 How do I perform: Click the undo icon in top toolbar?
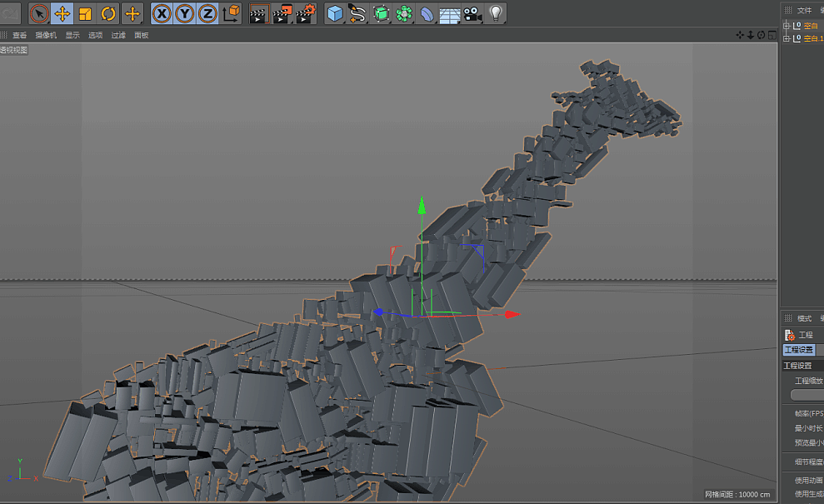coord(10,13)
